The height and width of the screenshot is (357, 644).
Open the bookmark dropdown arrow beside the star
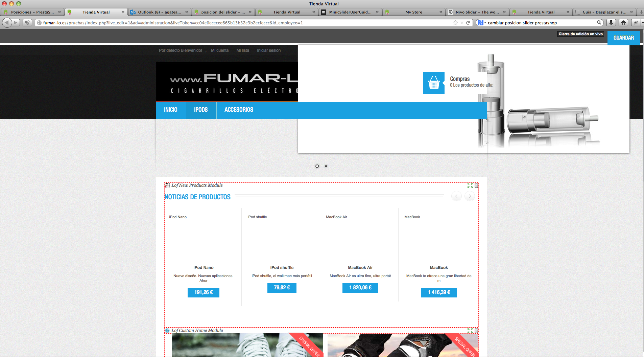462,23
